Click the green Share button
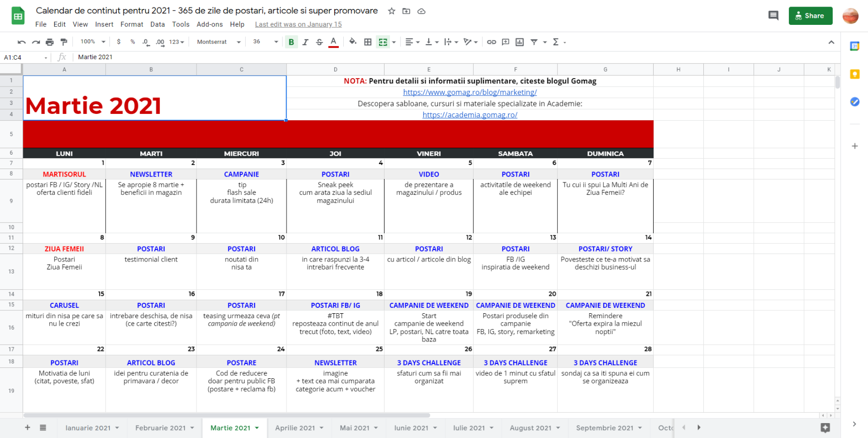Screen dimensions: 868x438 coord(810,16)
